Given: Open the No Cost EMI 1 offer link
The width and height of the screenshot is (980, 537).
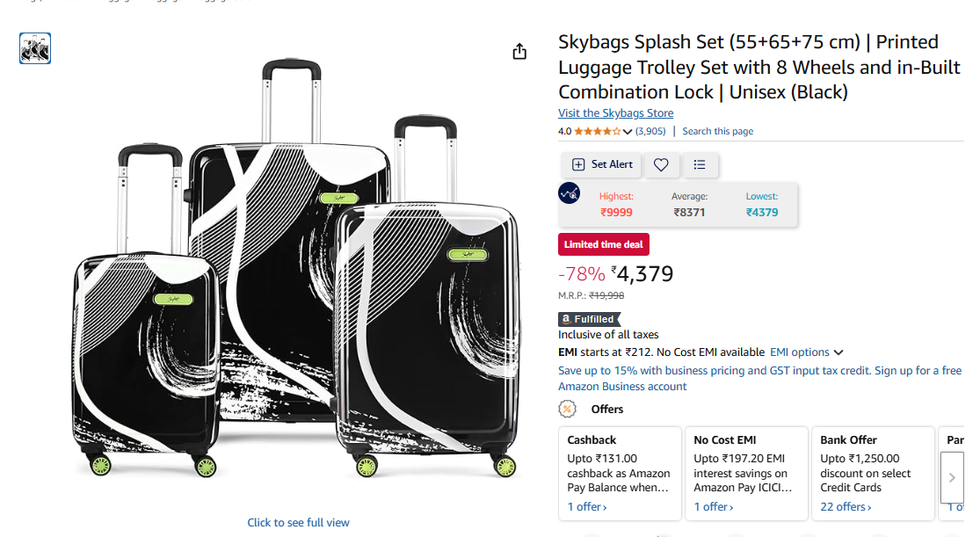Looking at the screenshot, I should tap(713, 506).
